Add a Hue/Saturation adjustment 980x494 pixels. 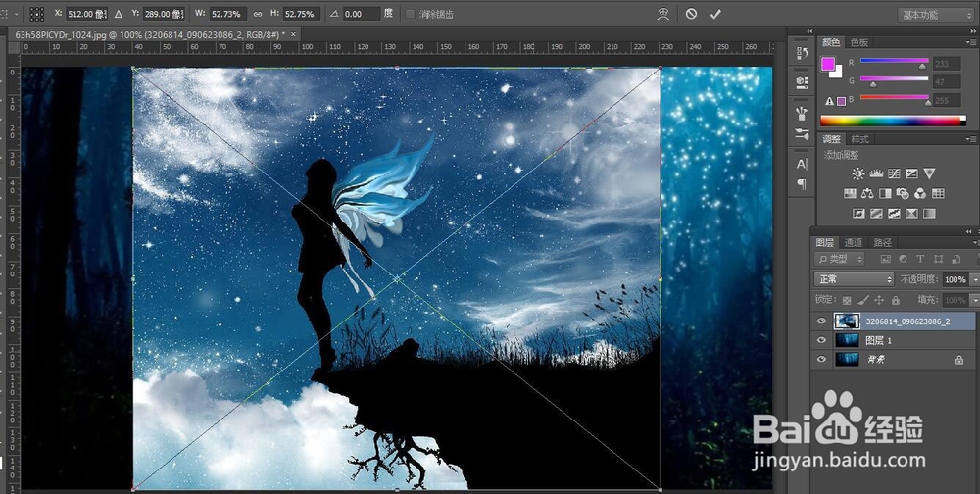coord(850,193)
